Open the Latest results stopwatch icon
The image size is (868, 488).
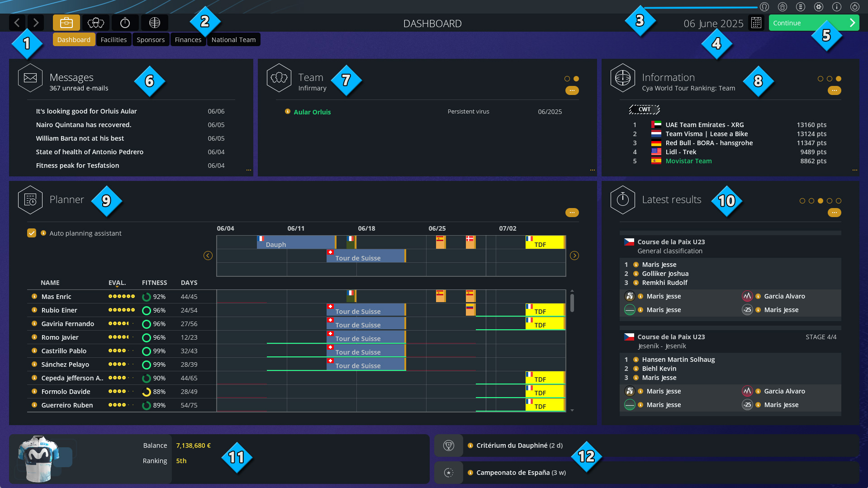pyautogui.click(x=623, y=200)
